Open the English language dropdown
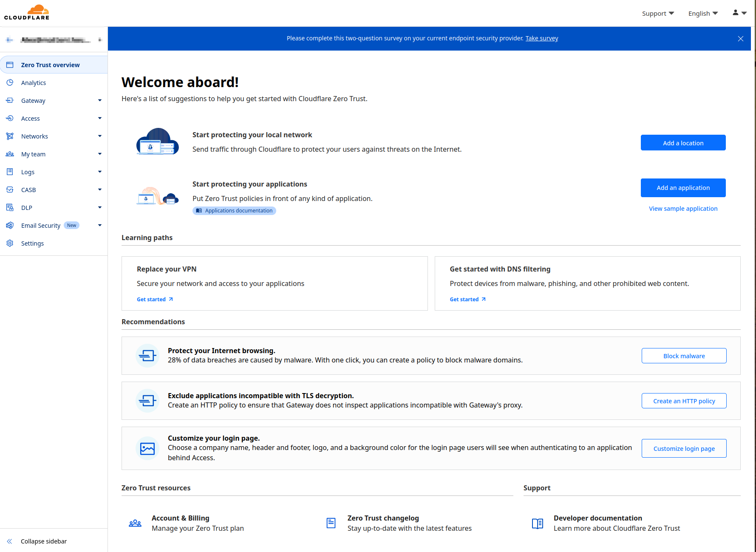The image size is (756, 552). [703, 14]
